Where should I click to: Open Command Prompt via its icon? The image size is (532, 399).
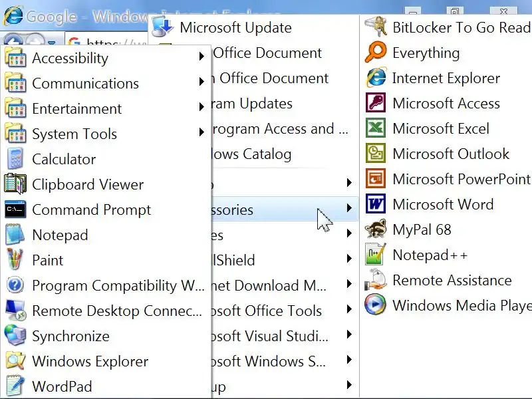coord(15,209)
